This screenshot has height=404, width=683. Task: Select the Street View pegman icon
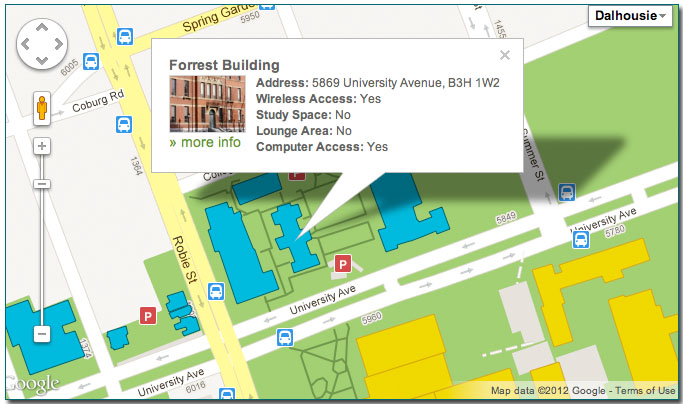click(x=42, y=107)
